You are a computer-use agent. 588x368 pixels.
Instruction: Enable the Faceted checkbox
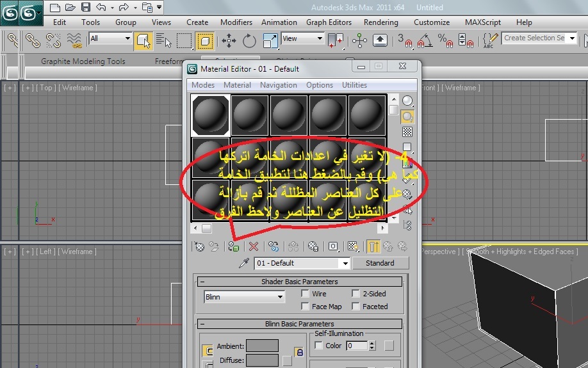[x=355, y=306]
